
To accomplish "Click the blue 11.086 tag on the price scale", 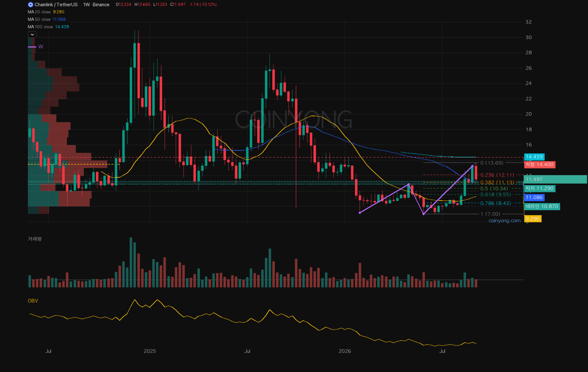I will tap(534, 198).
